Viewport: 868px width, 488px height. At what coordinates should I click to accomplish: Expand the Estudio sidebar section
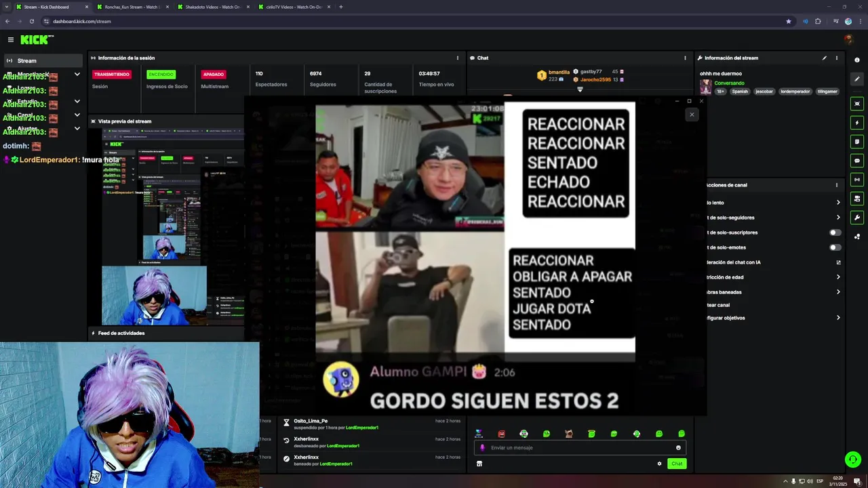[x=77, y=102]
